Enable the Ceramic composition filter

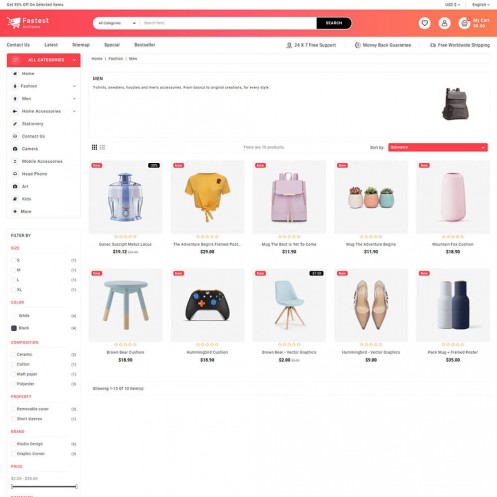(14, 354)
